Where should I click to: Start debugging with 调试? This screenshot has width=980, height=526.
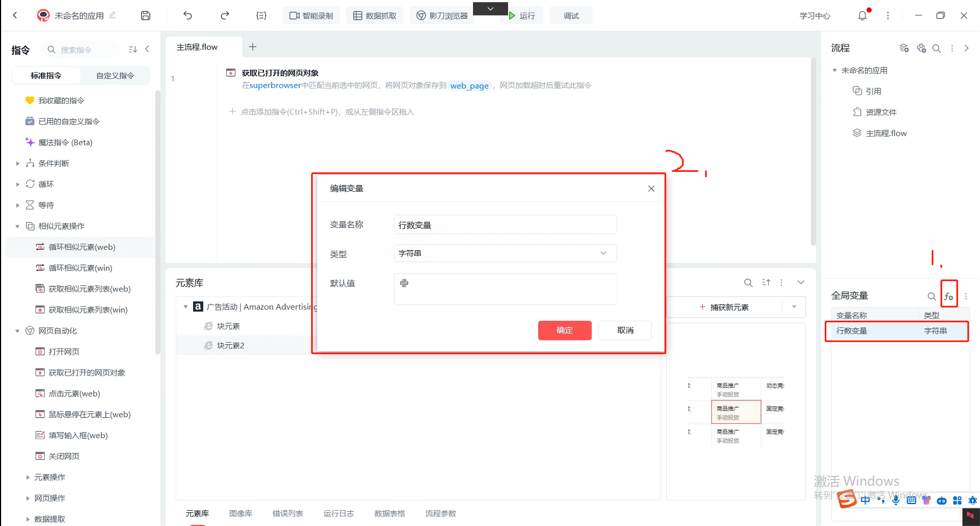571,15
